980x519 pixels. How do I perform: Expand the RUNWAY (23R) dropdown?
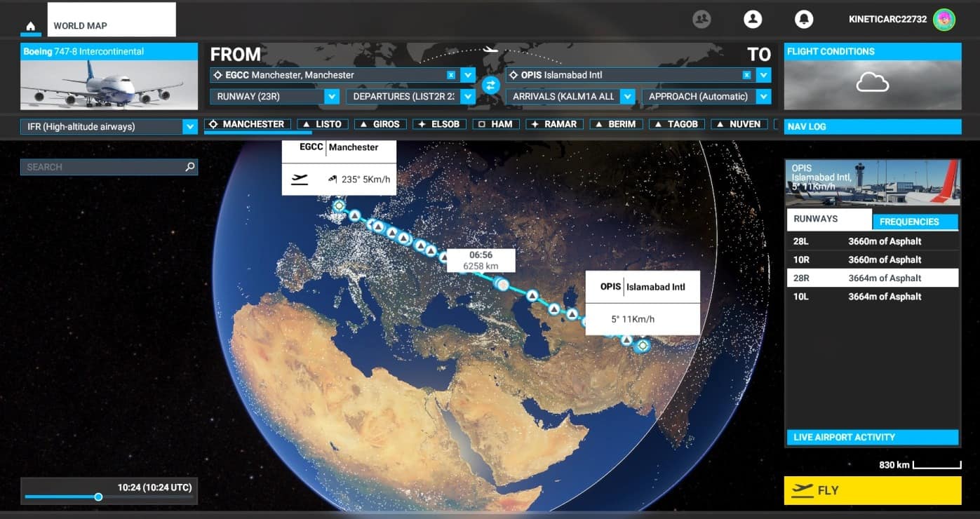332,97
